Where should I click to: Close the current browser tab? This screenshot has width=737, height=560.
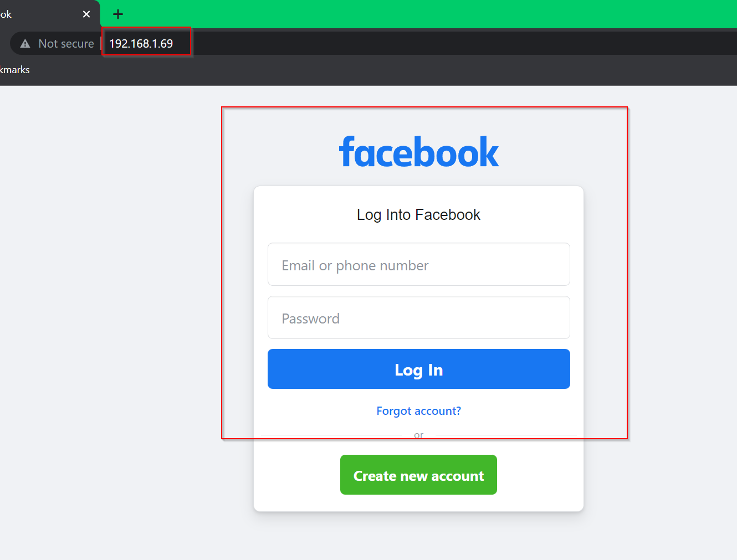pyautogui.click(x=86, y=14)
